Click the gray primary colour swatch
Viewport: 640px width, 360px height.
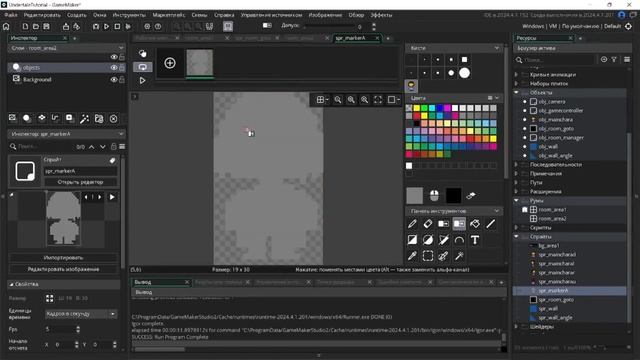(415, 196)
